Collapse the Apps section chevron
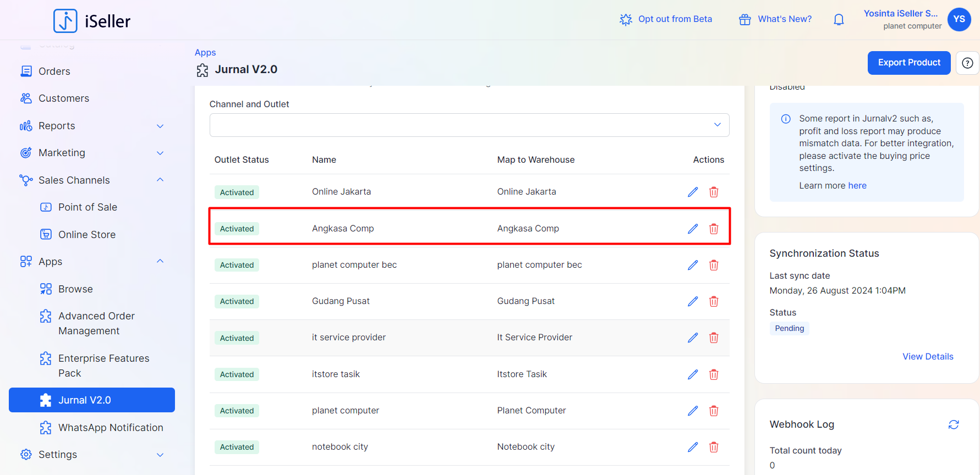This screenshot has height=475, width=980. point(160,261)
